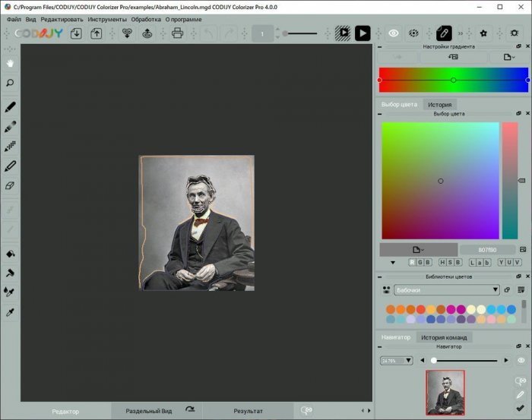The width and height of the screenshot is (532, 420).
Task: Click the Print icon in toolbar
Action: (x=178, y=33)
